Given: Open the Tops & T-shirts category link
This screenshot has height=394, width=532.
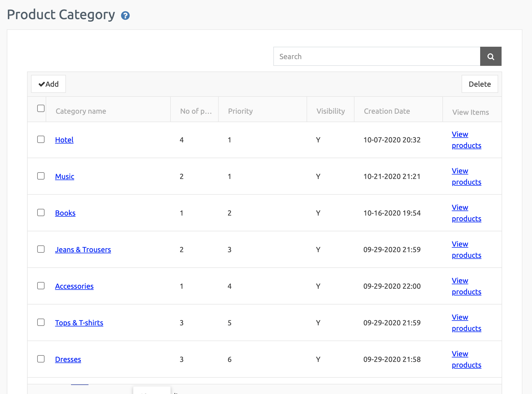Looking at the screenshot, I should [x=79, y=323].
